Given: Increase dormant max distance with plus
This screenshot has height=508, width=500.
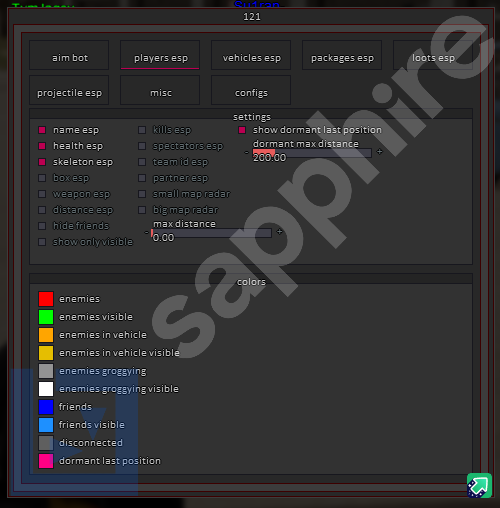Looking at the screenshot, I should (x=379, y=152).
